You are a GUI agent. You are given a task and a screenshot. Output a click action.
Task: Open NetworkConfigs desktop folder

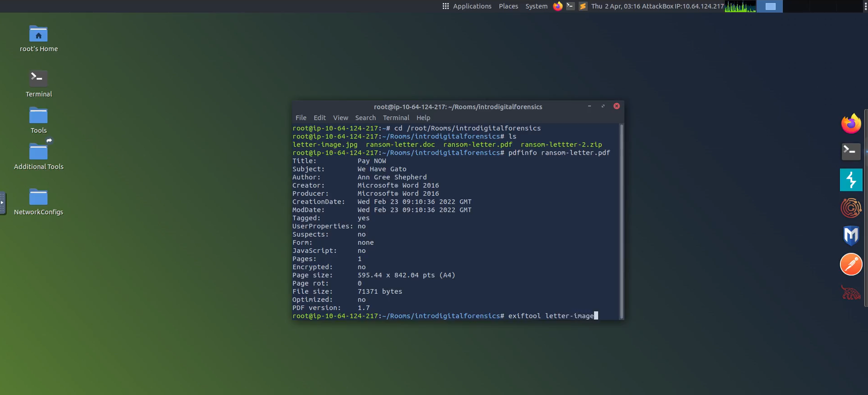coord(39,197)
